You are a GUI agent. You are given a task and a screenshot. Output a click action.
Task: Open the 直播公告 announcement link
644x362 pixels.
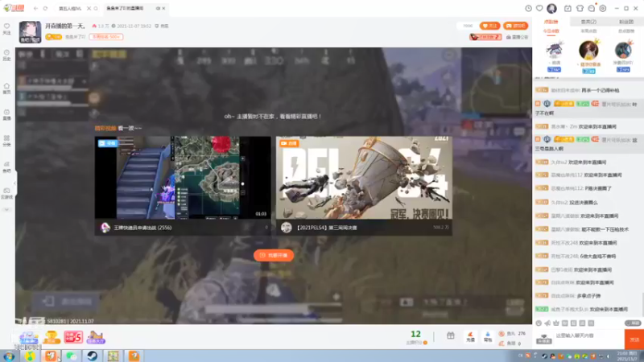[x=517, y=37]
